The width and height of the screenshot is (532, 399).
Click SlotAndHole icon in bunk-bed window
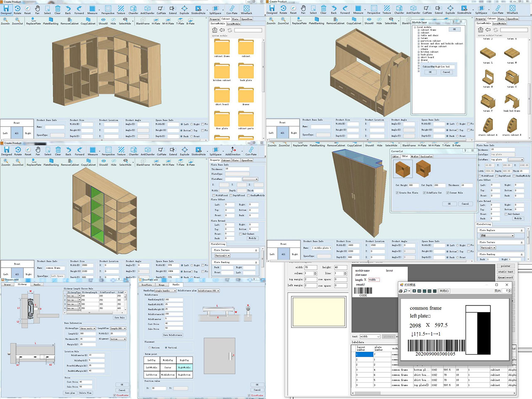[464, 9]
